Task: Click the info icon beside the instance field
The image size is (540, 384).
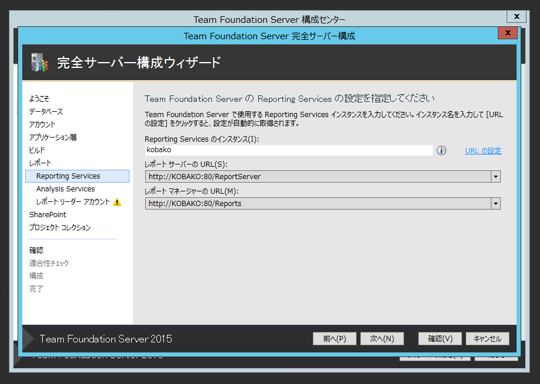Action: coord(441,151)
